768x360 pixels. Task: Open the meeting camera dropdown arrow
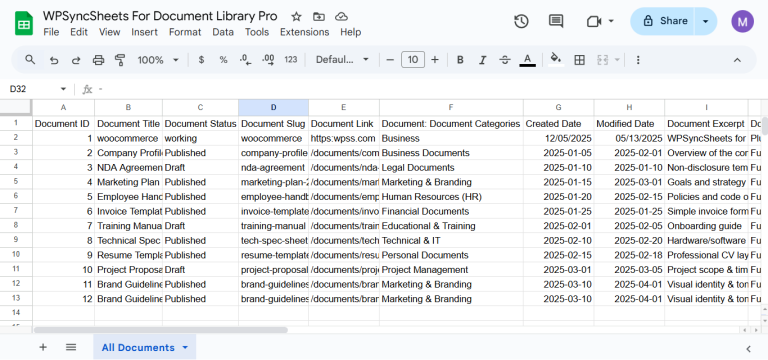click(611, 21)
